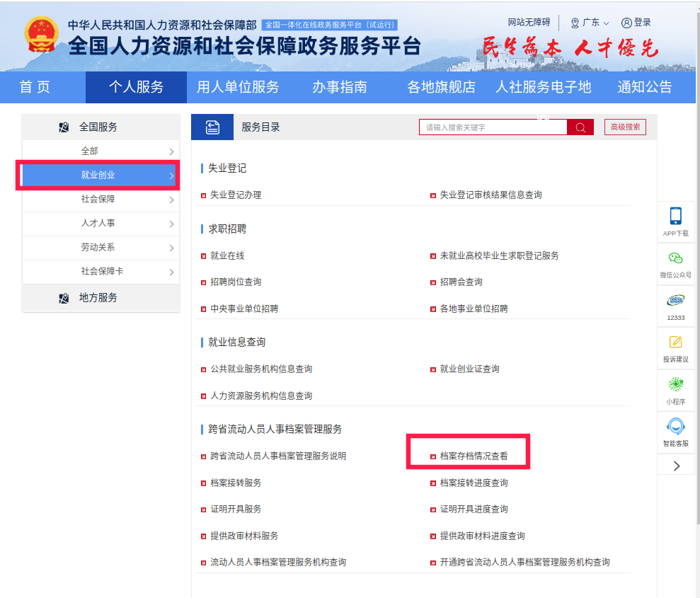The height and width of the screenshot is (598, 700).
Task: Click the 高级搜索 button
Action: pos(625,127)
